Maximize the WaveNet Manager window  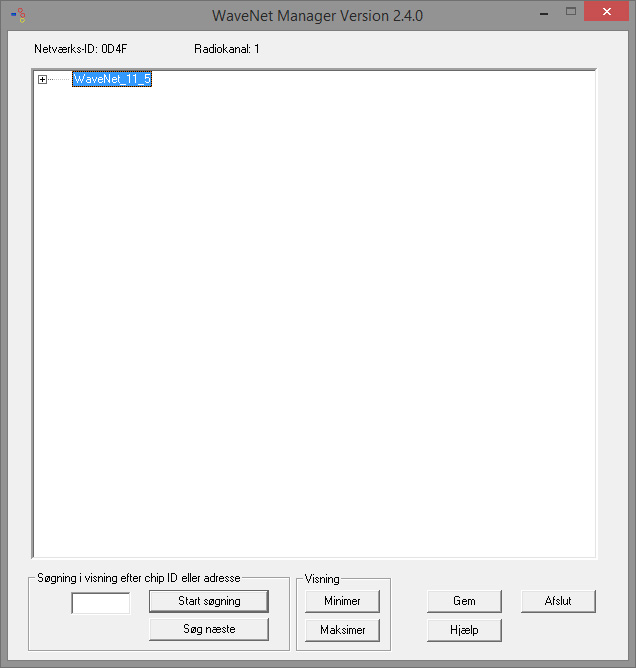pos(571,12)
